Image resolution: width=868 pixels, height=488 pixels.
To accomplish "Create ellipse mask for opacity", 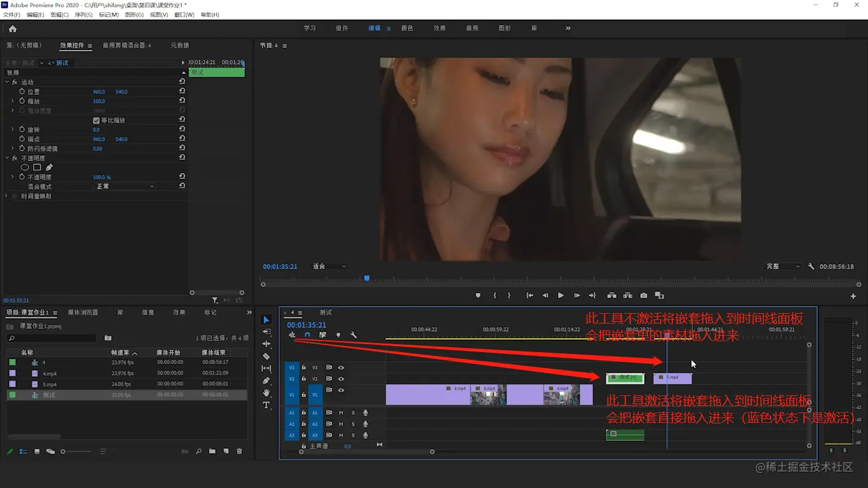I will tap(24, 168).
